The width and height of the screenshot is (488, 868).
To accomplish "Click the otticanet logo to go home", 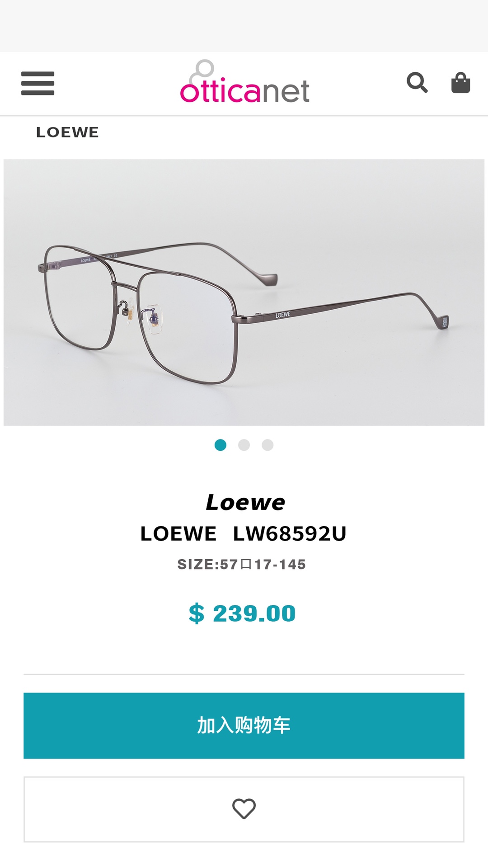I will click(244, 81).
